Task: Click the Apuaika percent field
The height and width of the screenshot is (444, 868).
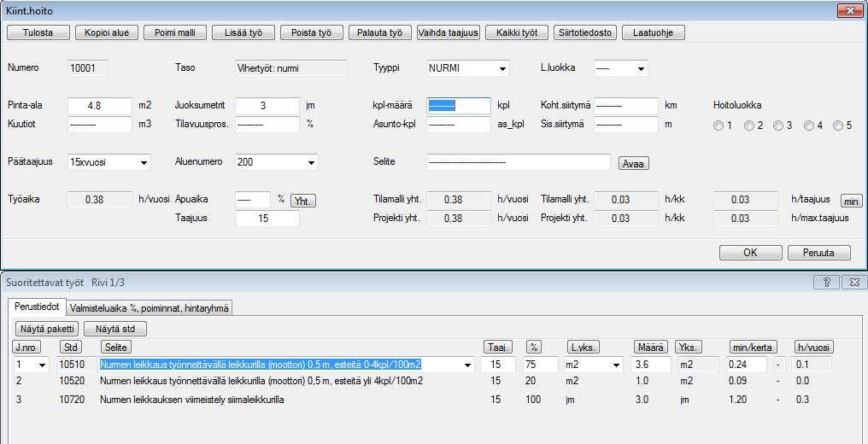Action: coord(253,200)
